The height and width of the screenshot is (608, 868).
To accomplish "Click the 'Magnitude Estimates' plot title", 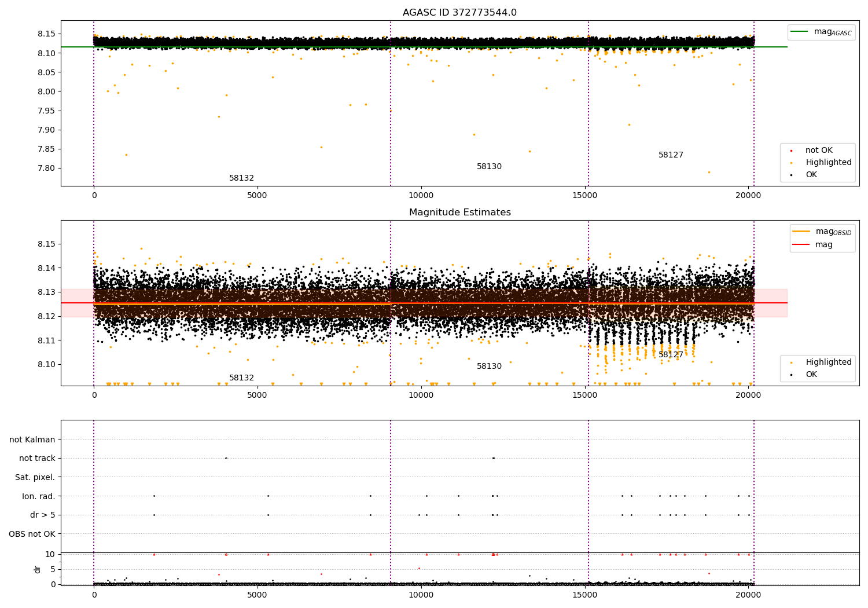I will (x=459, y=213).
